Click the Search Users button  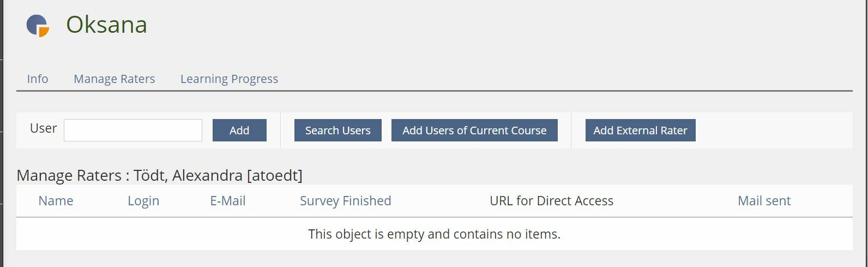coord(337,130)
